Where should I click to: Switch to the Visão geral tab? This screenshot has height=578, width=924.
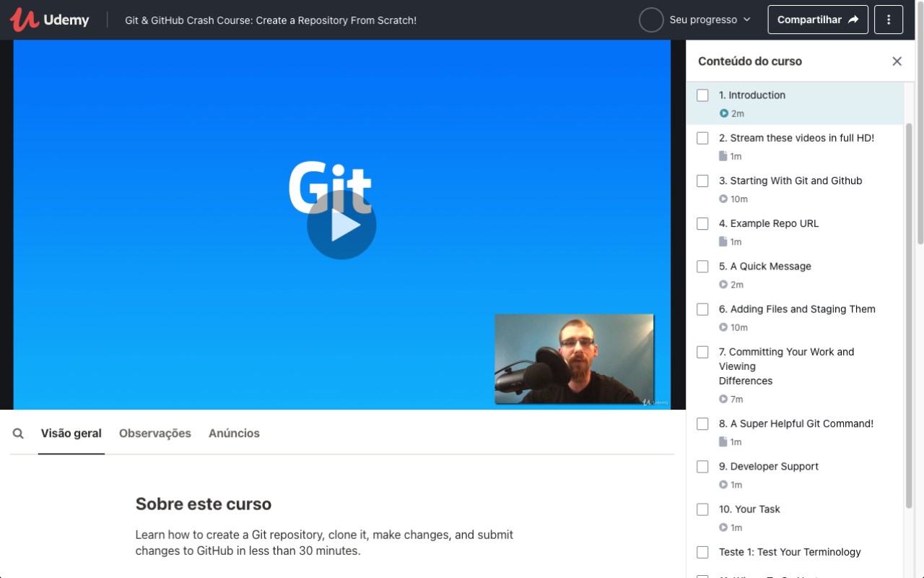71,433
